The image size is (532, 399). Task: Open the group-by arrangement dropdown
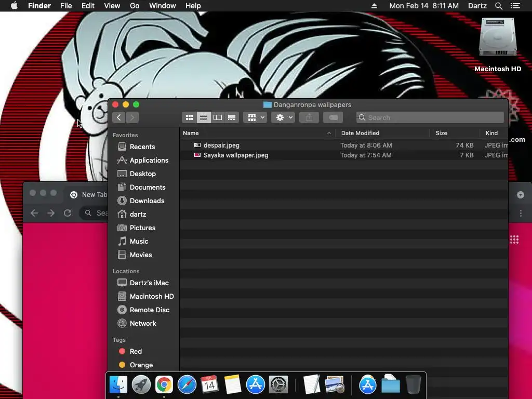256,117
